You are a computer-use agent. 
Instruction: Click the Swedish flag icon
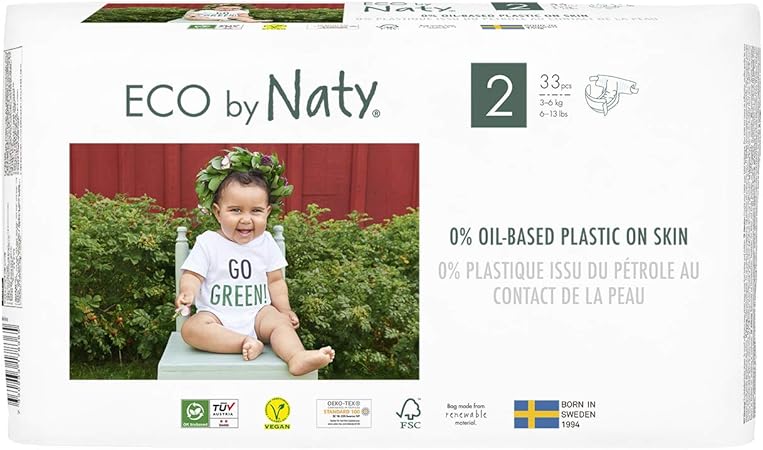coord(536,414)
